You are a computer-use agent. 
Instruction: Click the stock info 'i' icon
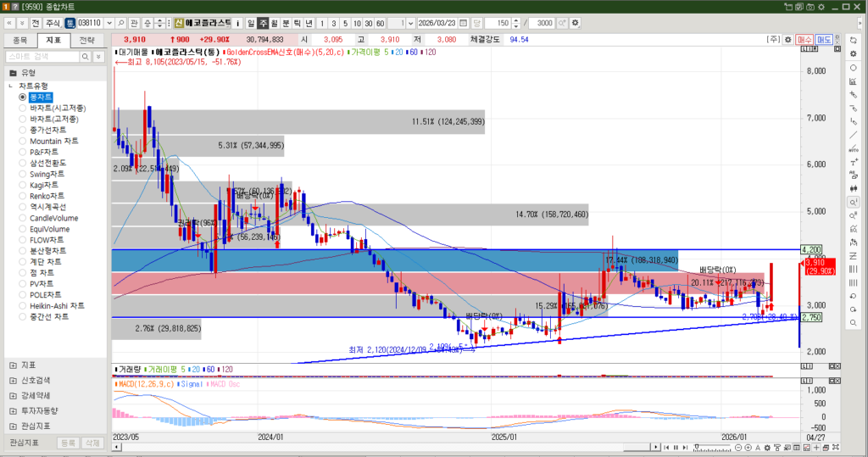[x=237, y=23]
